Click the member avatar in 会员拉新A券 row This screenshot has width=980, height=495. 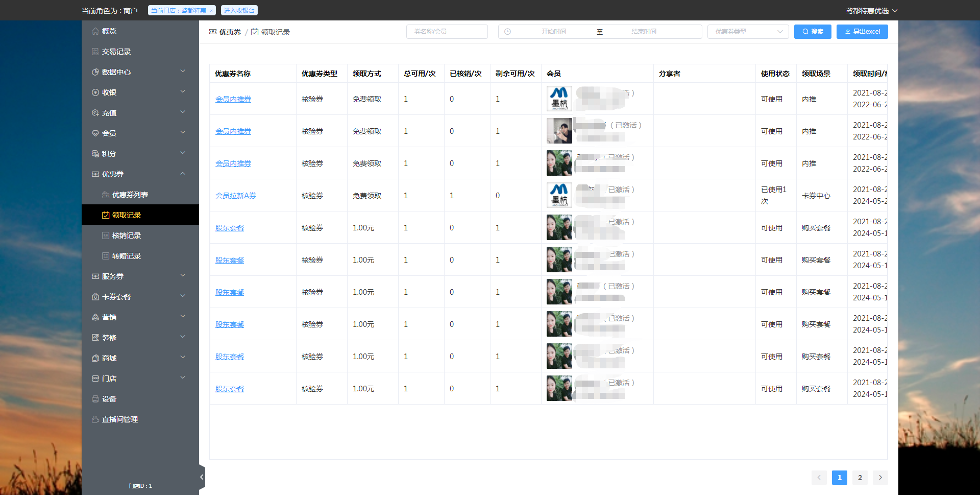tap(559, 195)
